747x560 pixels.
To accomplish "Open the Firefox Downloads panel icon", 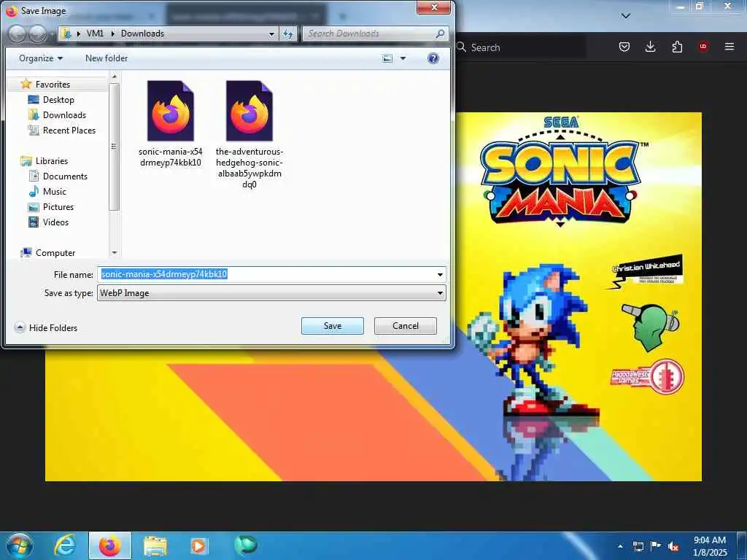I will tap(650, 47).
